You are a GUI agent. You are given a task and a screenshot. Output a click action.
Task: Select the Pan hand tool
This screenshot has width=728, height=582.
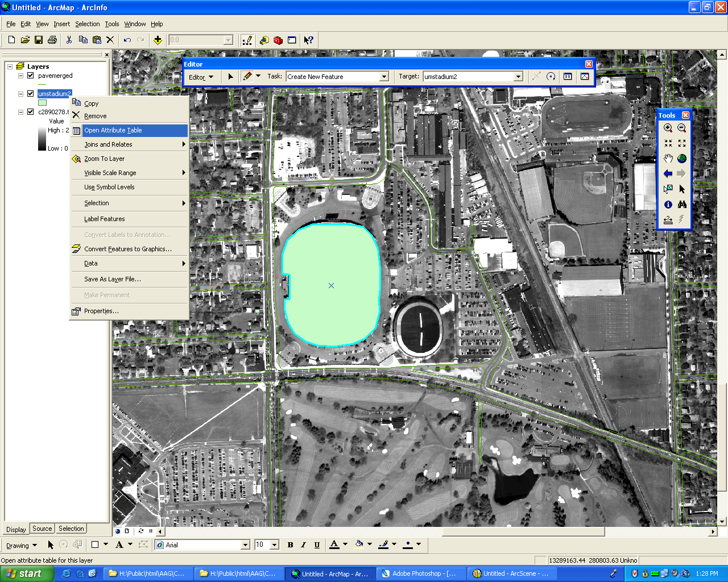pyautogui.click(x=668, y=159)
